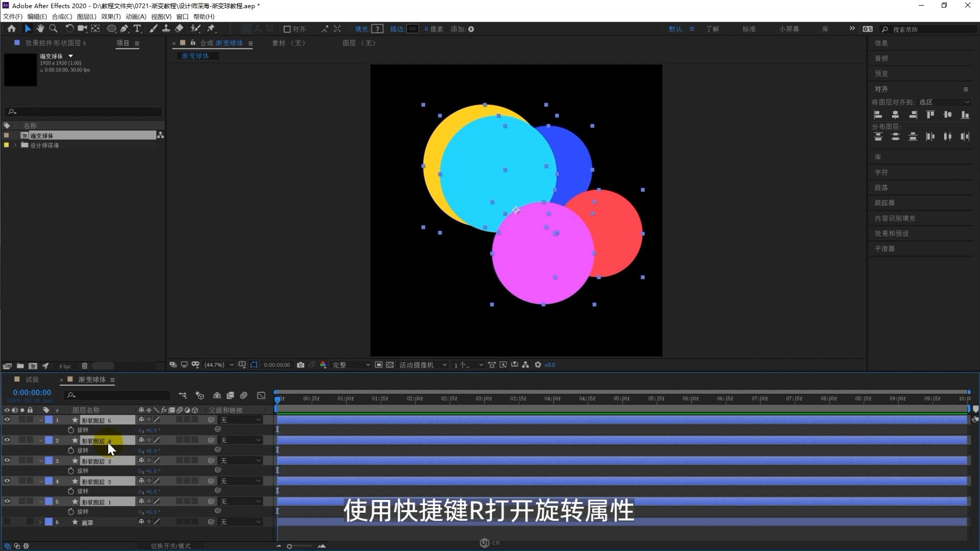This screenshot has height=551, width=980.
Task: Hide 形状图层 4 with its eye icon
Action: click(x=7, y=440)
